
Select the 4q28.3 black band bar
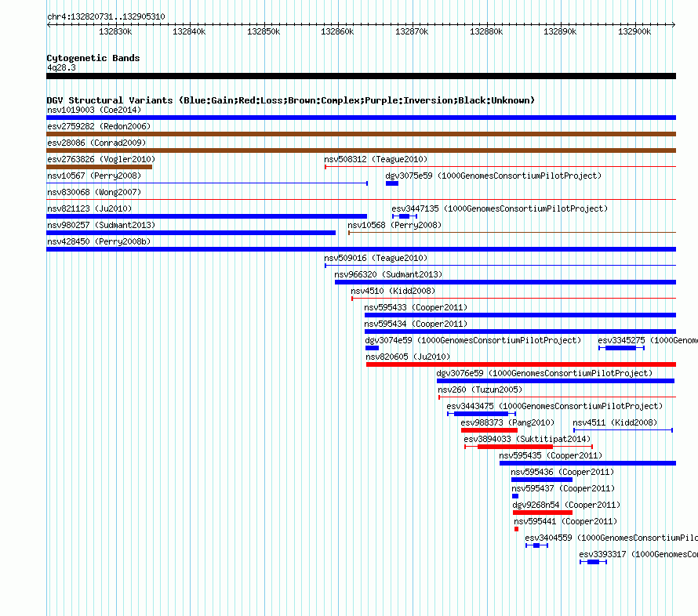361,76
